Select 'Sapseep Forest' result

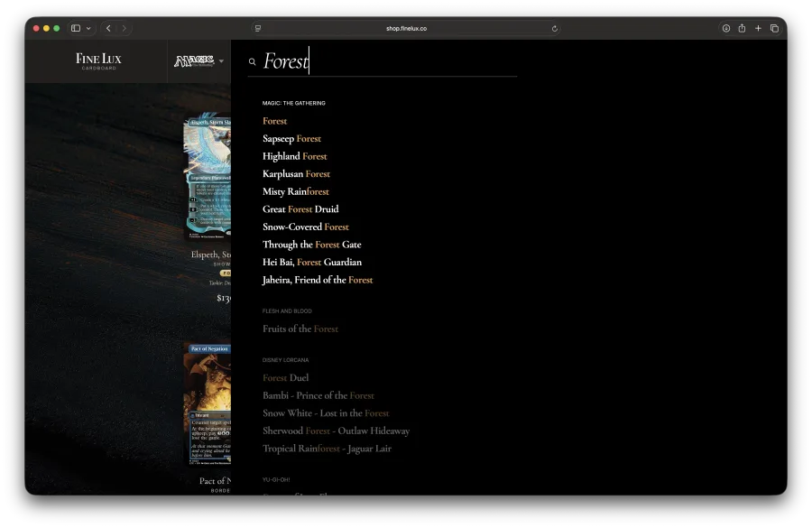point(291,138)
